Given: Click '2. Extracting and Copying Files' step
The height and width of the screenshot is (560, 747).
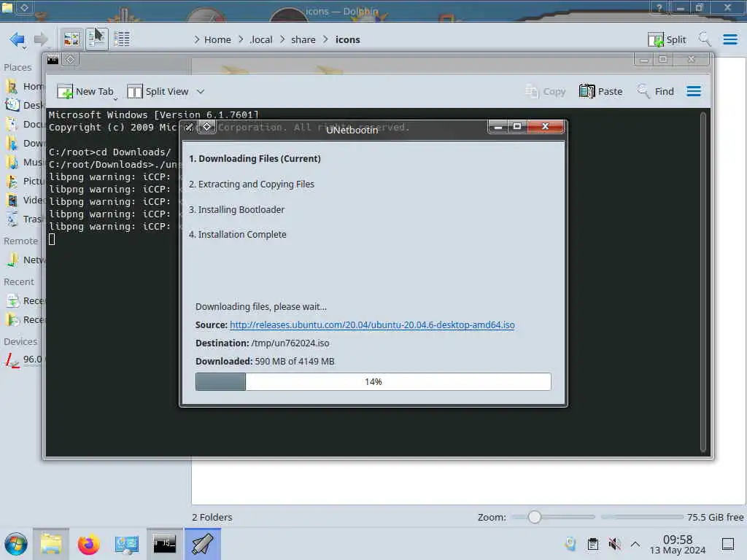Looking at the screenshot, I should tap(252, 184).
